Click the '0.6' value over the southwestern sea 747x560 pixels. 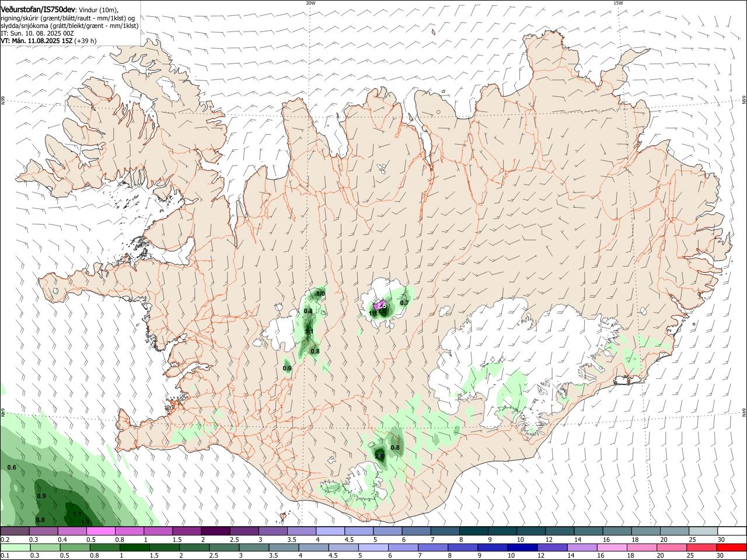pyautogui.click(x=12, y=468)
